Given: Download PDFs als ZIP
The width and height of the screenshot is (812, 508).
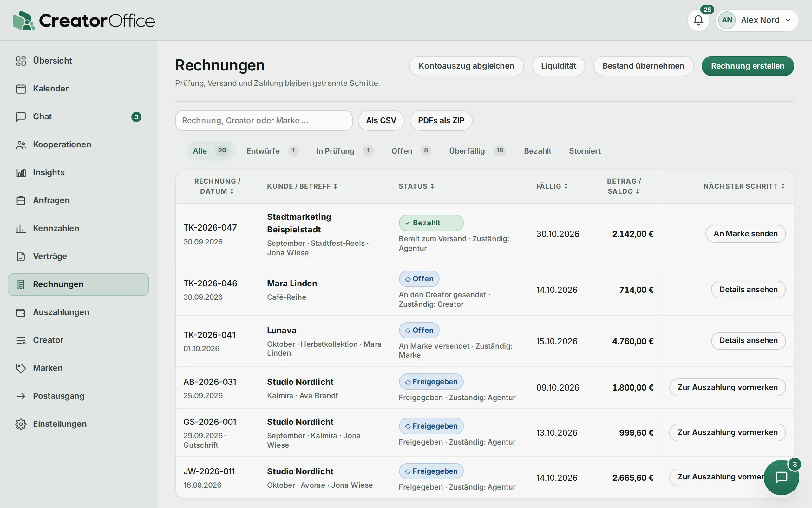Looking at the screenshot, I should pyautogui.click(x=441, y=121).
